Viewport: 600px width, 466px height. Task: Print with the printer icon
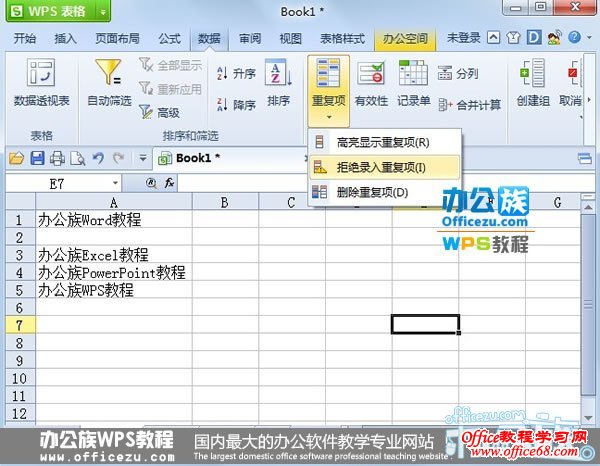click(x=57, y=158)
